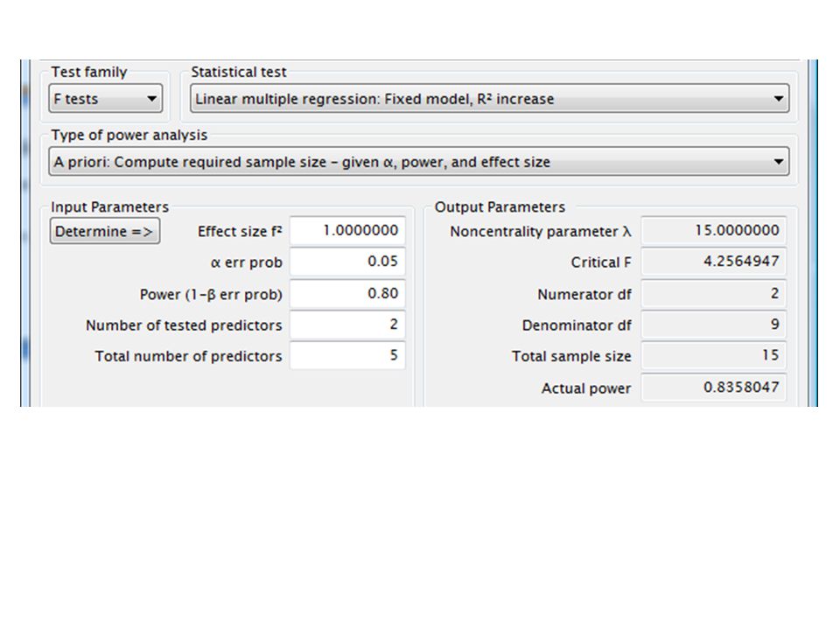The height and width of the screenshot is (630, 840).
Task: Open the Type of power analysis dropdown
Action: [419, 162]
